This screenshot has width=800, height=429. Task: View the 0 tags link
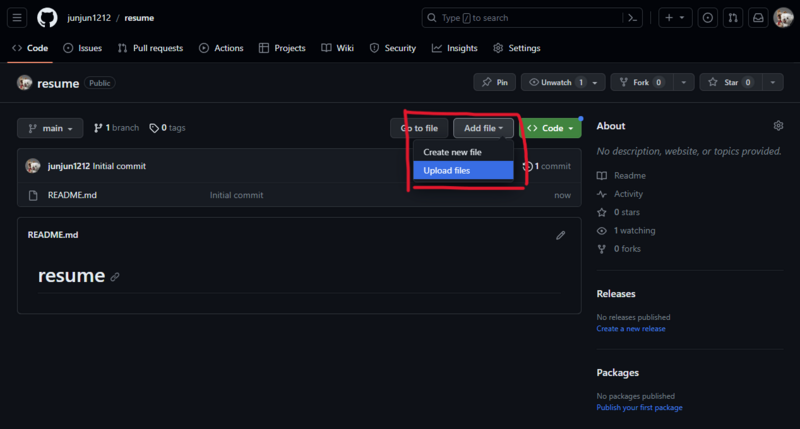point(167,128)
